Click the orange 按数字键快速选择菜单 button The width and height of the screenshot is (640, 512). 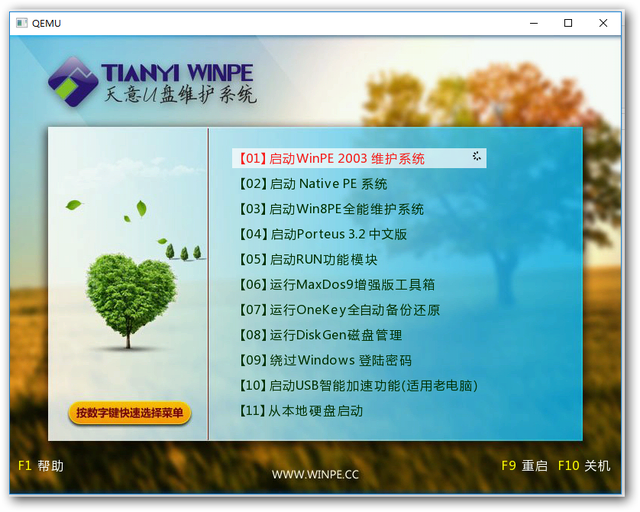pyautogui.click(x=129, y=413)
